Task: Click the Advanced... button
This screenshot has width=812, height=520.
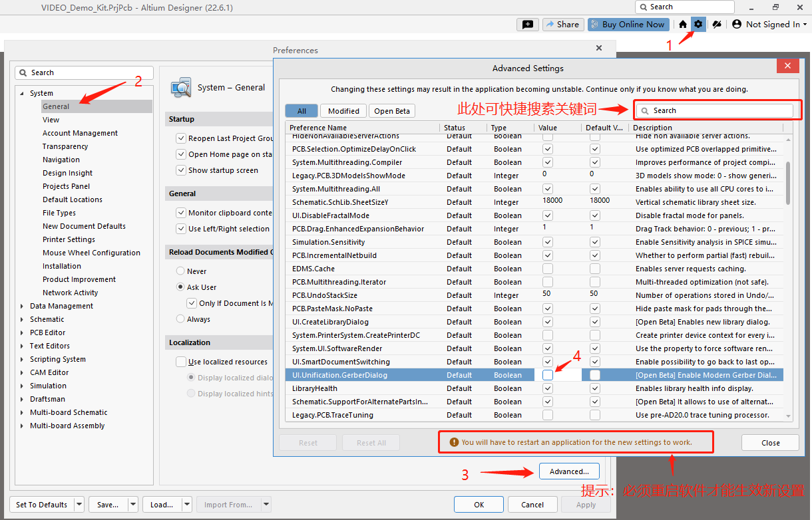Action: (569, 471)
